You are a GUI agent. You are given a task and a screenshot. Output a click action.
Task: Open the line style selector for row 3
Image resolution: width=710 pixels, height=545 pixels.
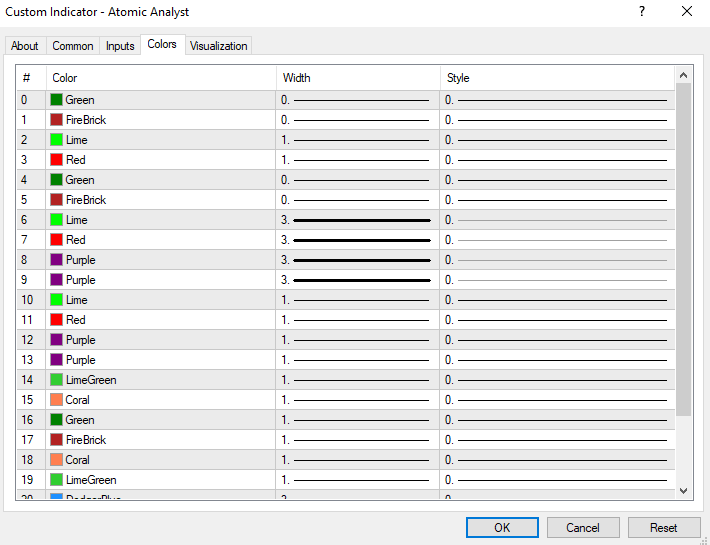[x=556, y=160]
